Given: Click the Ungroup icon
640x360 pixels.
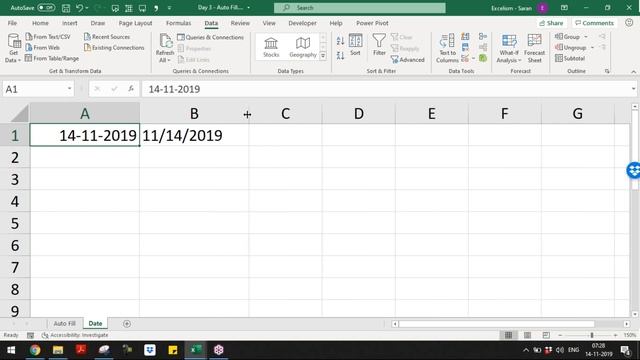Looking at the screenshot, I should 559,47.
